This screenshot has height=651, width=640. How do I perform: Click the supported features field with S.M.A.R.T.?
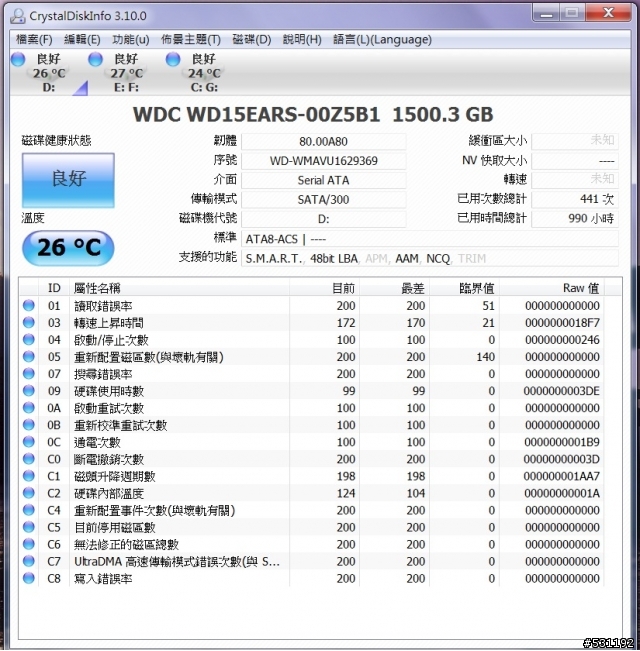(x=430, y=258)
